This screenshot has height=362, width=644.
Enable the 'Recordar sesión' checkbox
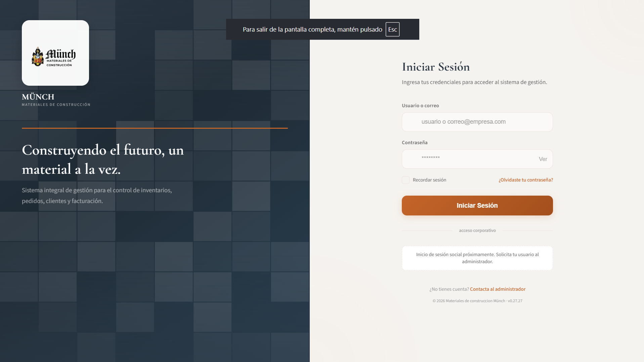405,180
